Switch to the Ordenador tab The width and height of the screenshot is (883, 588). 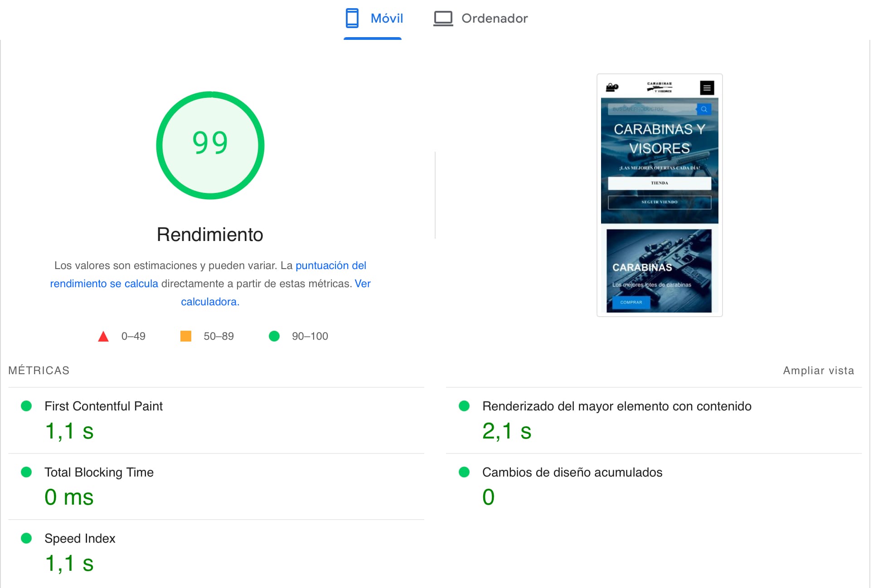pyautogui.click(x=481, y=18)
